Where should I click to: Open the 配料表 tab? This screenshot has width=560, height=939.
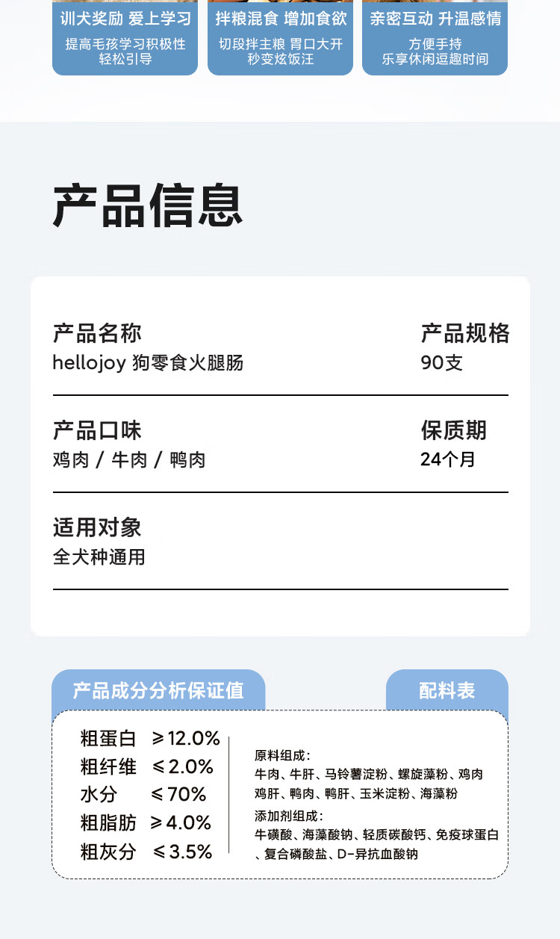pos(447,690)
